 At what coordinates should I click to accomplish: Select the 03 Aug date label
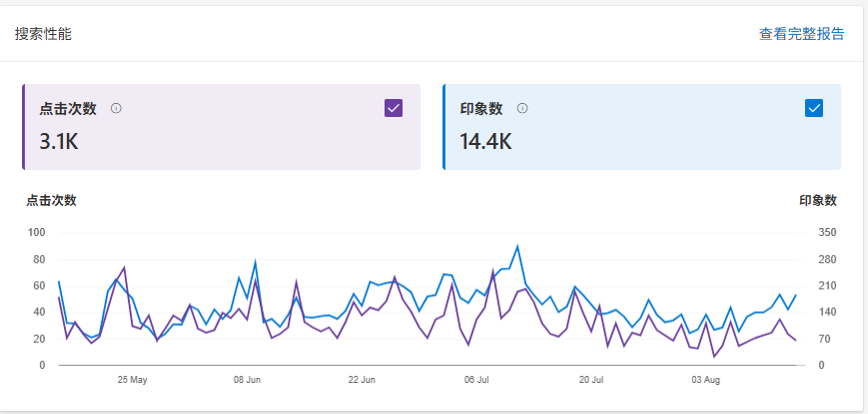(706, 380)
